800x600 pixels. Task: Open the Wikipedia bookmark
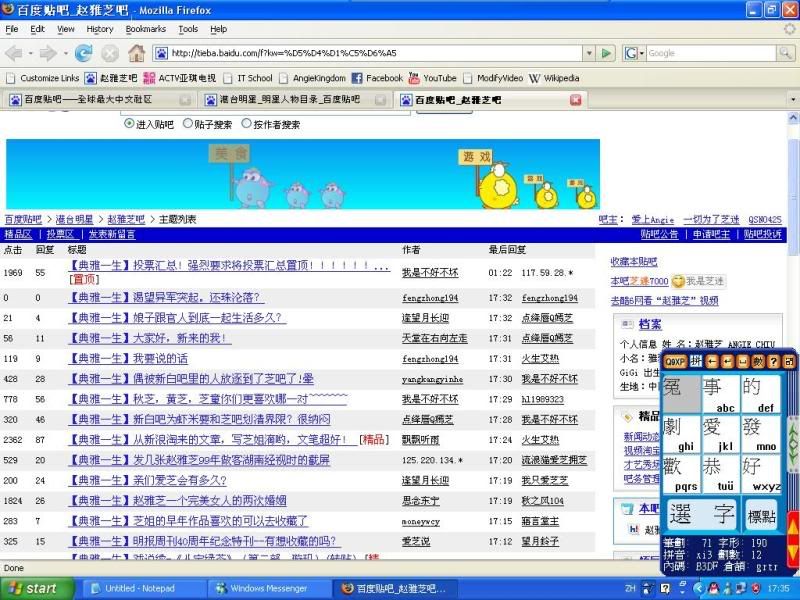[x=554, y=78]
